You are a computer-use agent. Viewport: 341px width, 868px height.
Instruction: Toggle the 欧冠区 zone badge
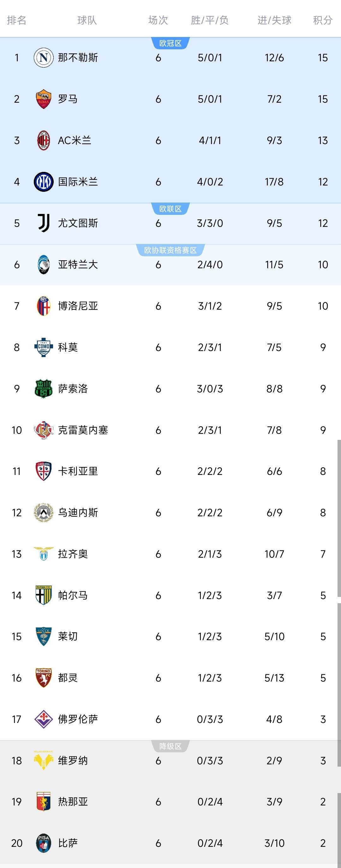[x=170, y=42]
